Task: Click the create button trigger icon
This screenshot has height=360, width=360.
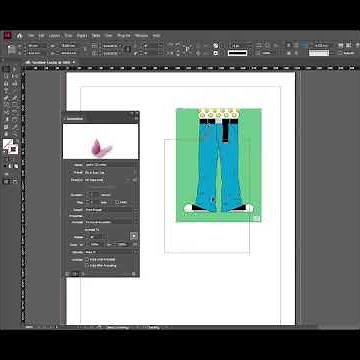Action: (x=135, y=180)
